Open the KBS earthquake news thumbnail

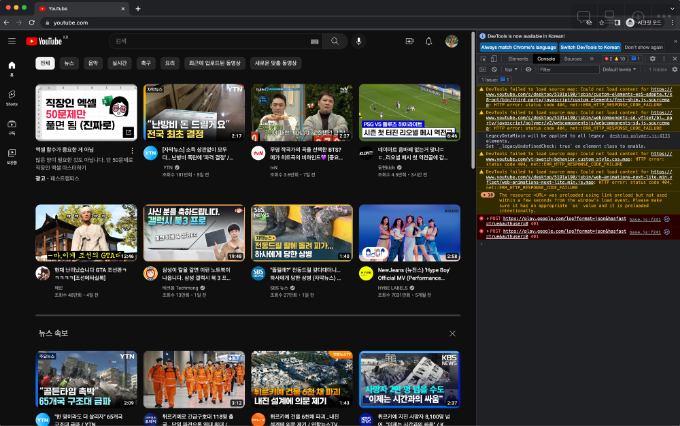point(409,380)
